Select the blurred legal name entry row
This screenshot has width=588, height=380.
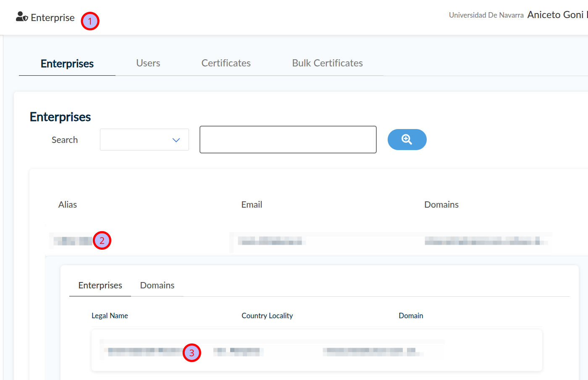(143, 351)
